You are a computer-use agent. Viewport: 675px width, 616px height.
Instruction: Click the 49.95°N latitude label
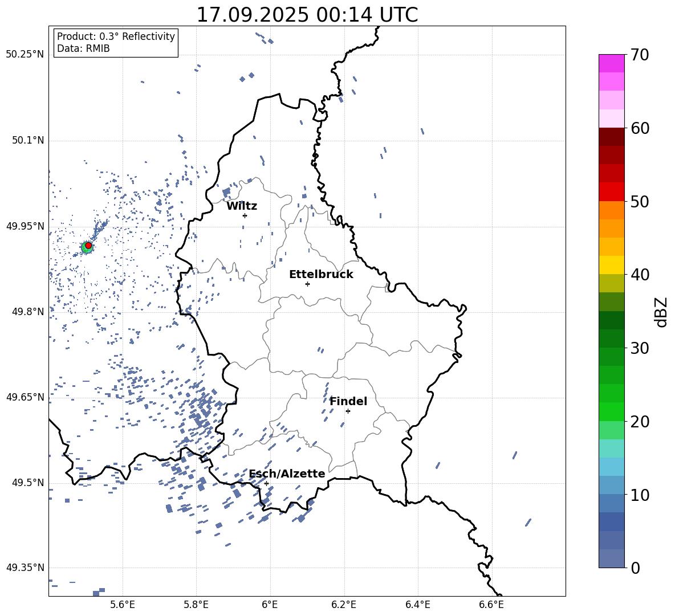(25, 226)
